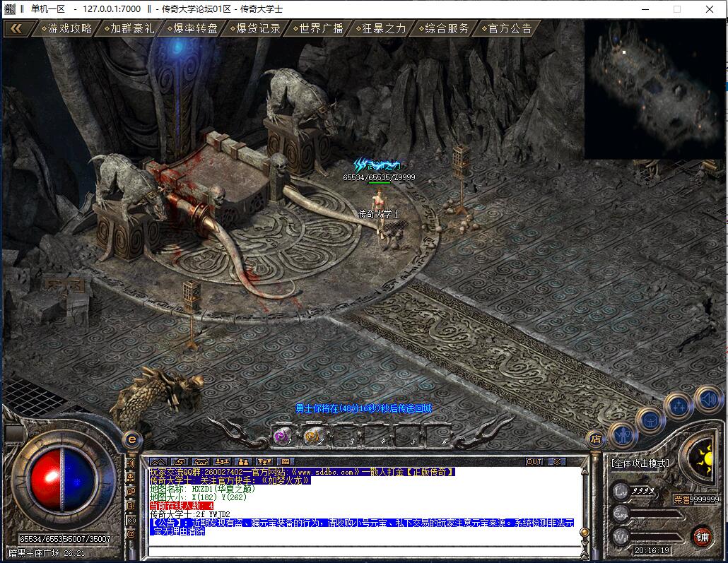This screenshot has height=563, width=728.
Task: Toggle the group channel icon on chat sidebar
Action: click(x=131, y=477)
